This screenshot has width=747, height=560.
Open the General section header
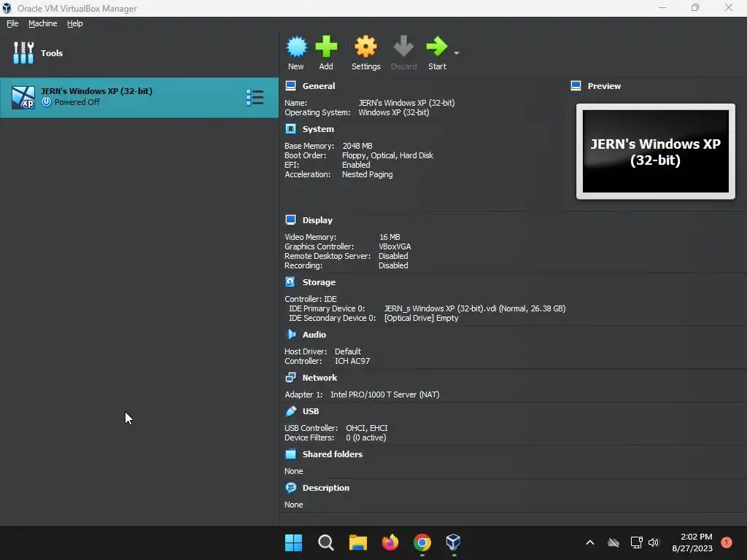point(319,86)
